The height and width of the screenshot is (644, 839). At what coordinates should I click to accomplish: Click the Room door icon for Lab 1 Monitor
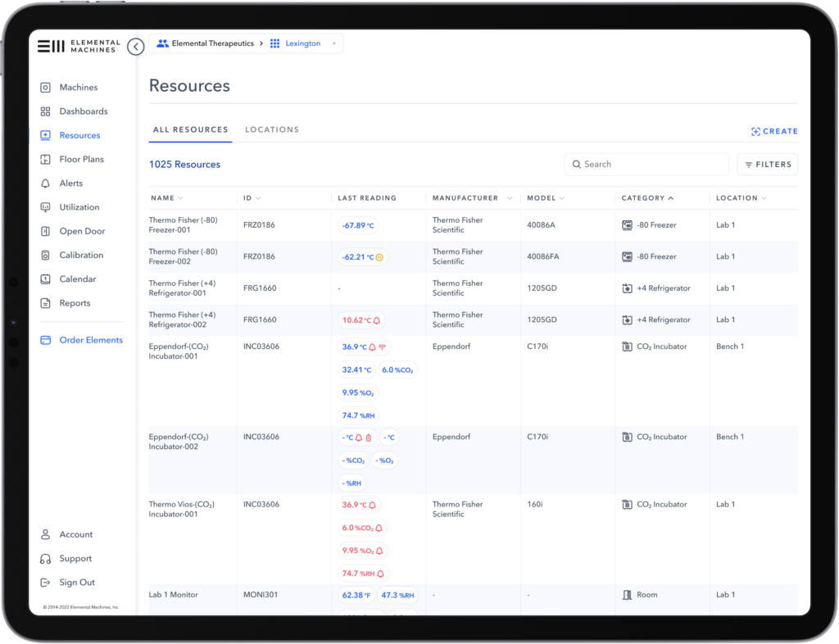click(x=627, y=595)
